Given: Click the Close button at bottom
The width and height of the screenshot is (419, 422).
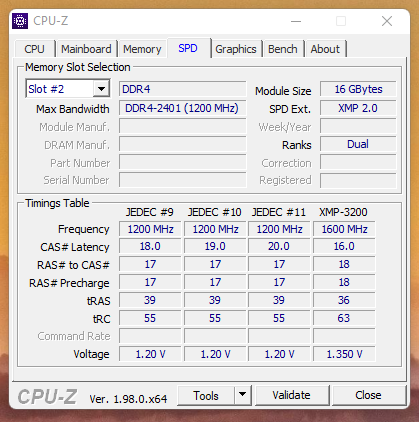Looking at the screenshot, I should [368, 395].
